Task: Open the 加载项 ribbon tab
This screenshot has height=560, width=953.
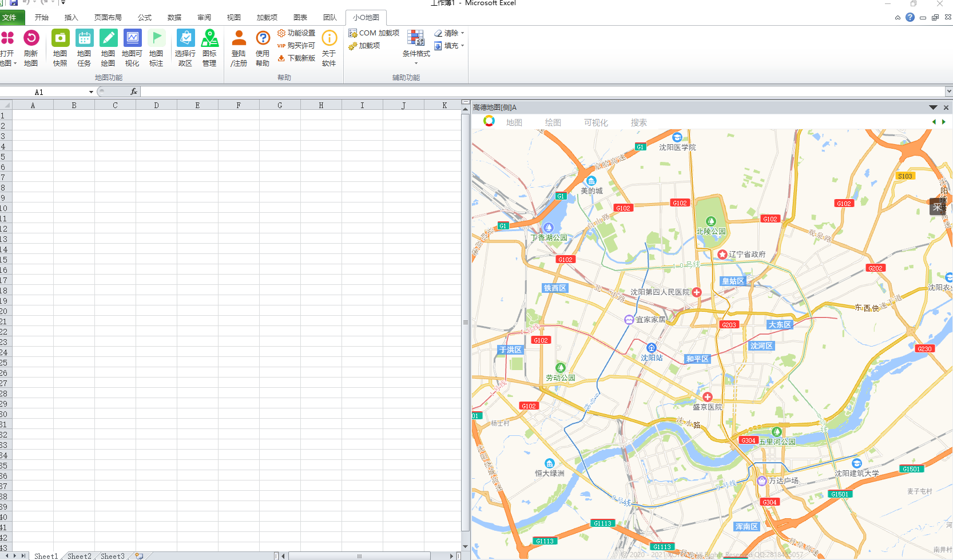Action: tap(267, 18)
